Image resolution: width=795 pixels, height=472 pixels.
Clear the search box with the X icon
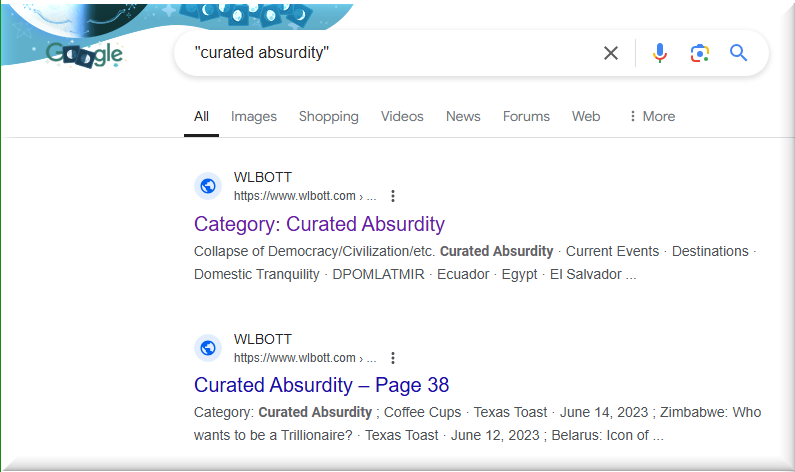click(610, 53)
